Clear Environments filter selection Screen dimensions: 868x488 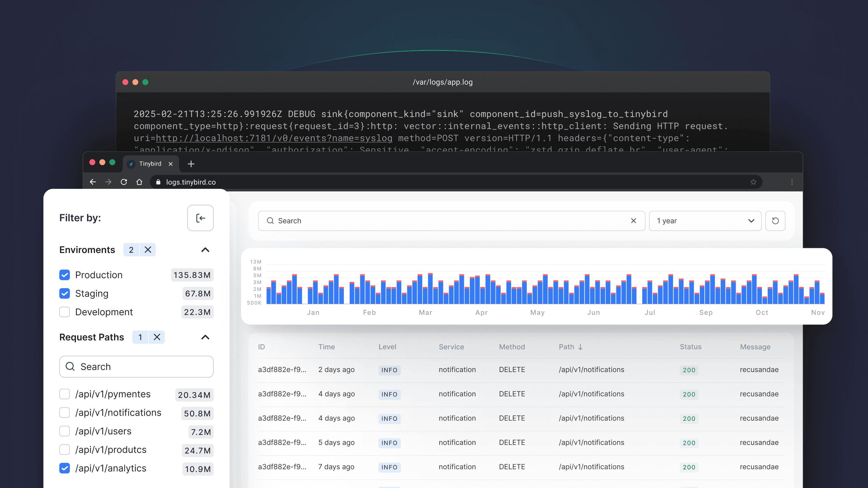148,249
